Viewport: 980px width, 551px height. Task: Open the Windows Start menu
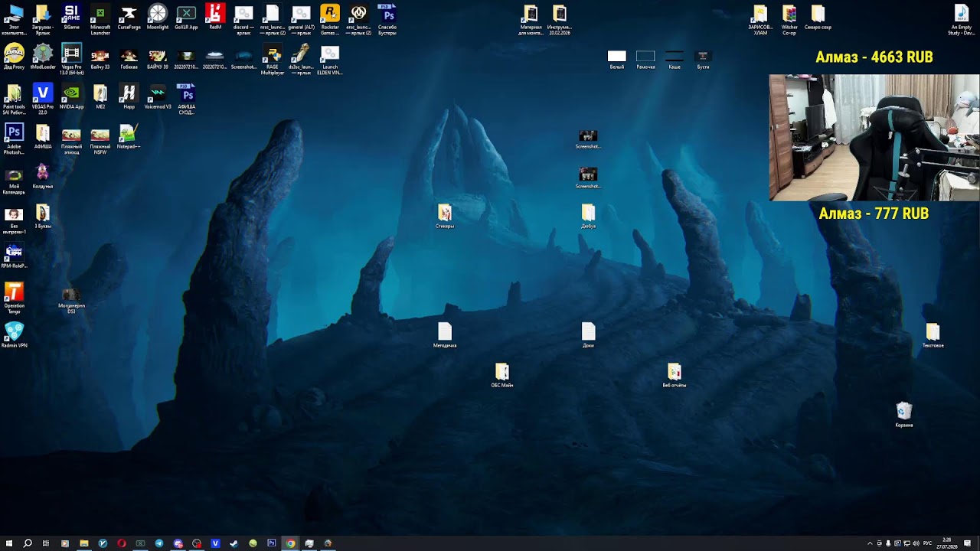tap(9, 543)
